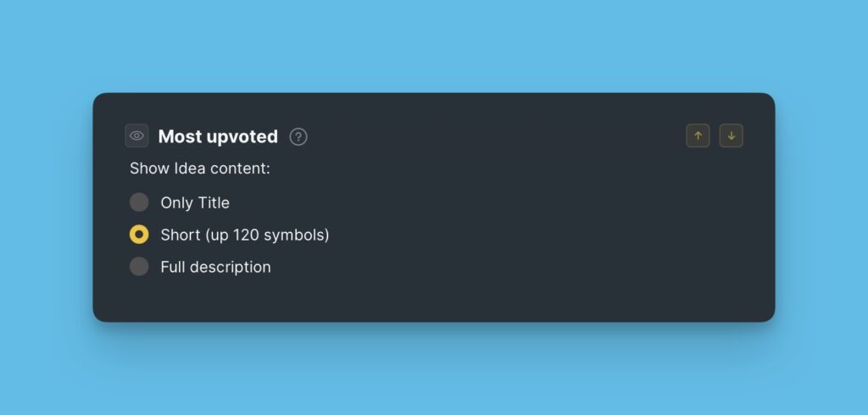This screenshot has height=415, width=868.
Task: Toggle the eye visibility icon beside Most upvoted
Action: (x=136, y=136)
